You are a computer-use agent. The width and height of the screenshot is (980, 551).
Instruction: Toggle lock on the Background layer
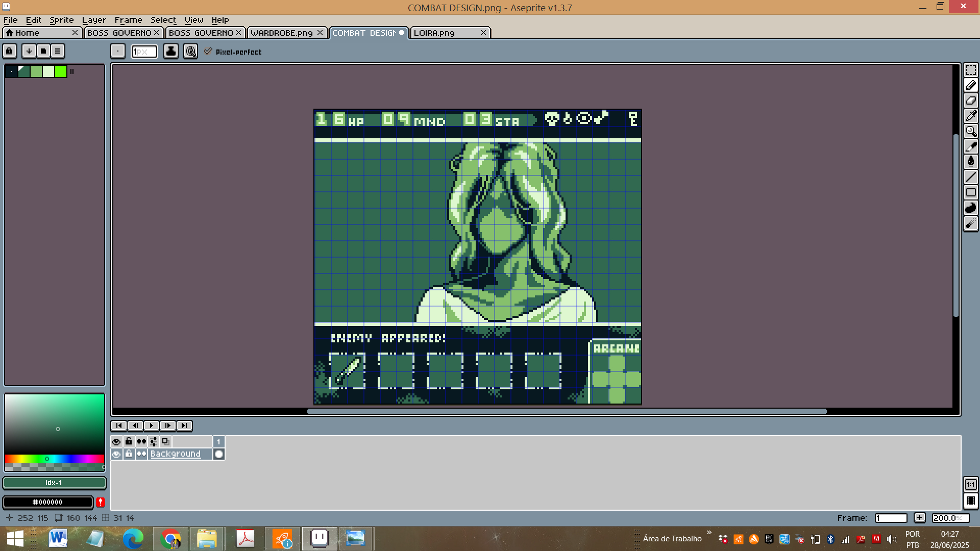click(x=129, y=454)
